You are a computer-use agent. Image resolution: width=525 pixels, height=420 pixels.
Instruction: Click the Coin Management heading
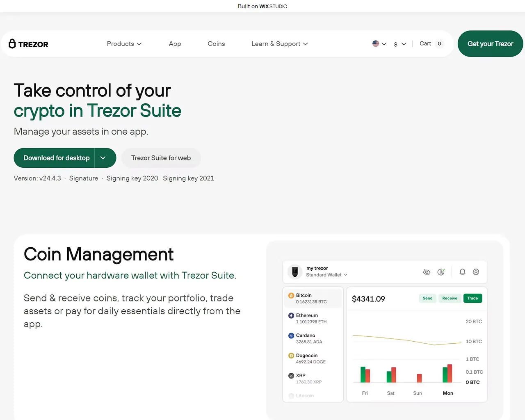point(98,254)
